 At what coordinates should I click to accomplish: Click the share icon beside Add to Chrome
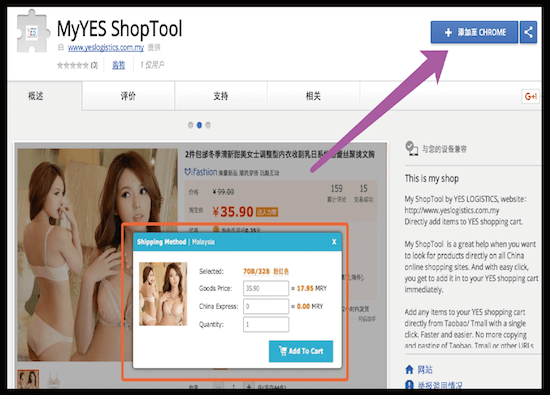click(528, 32)
